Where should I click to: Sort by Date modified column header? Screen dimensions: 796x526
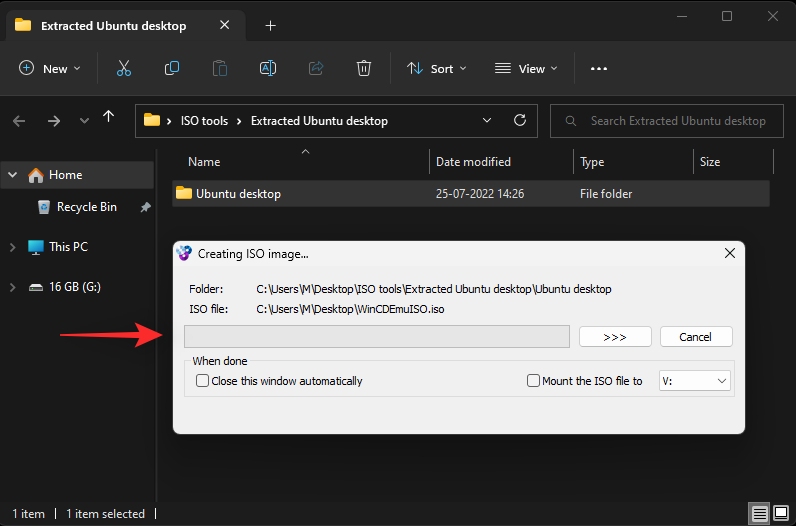(x=473, y=161)
